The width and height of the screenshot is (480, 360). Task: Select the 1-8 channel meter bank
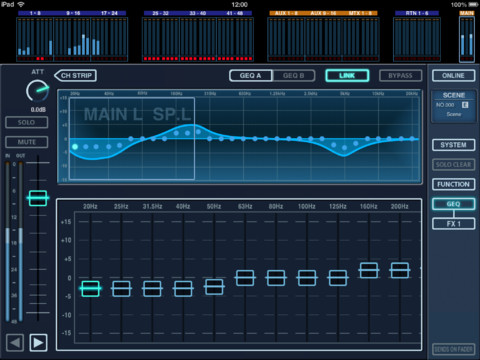click(x=35, y=37)
